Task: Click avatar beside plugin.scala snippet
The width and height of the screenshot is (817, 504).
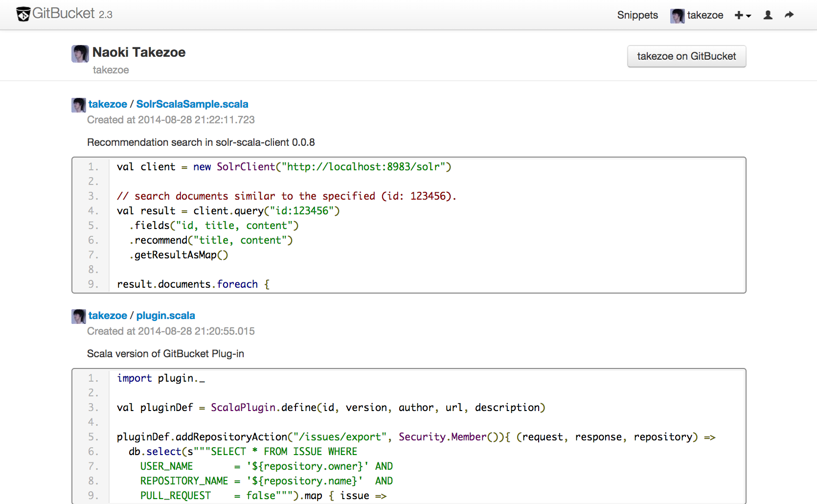Action: coord(79,316)
